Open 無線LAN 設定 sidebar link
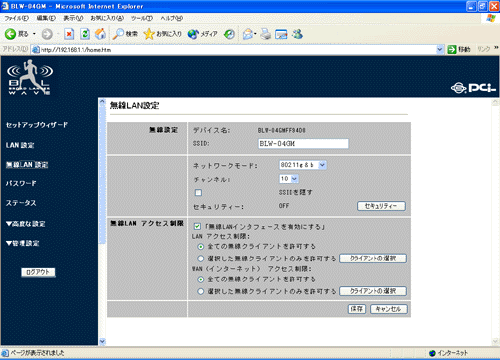Image resolution: width=500 pixels, height=360 pixels. click(x=27, y=165)
